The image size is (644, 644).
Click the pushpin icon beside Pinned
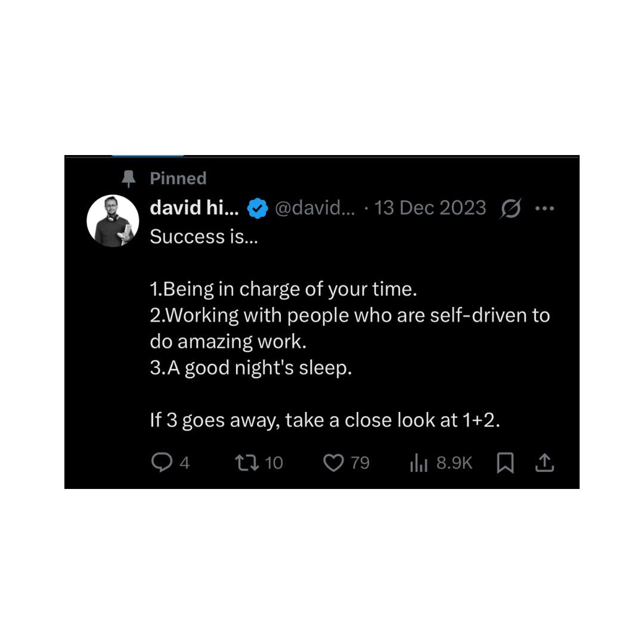tap(129, 179)
